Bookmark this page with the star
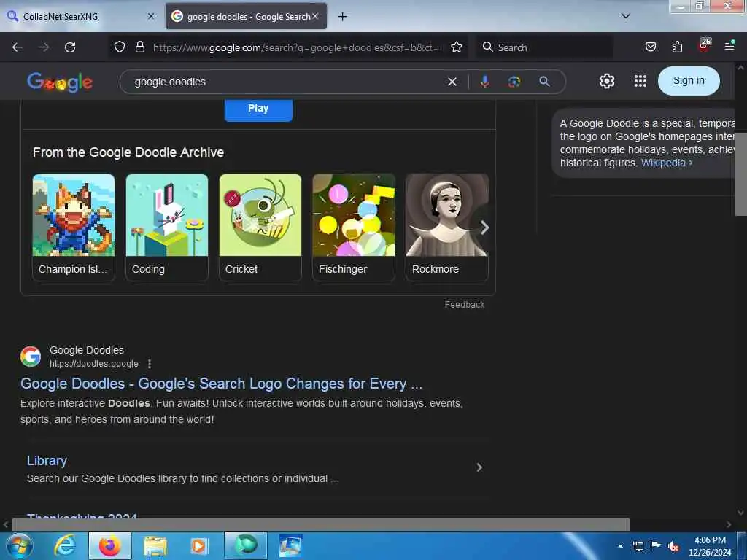The width and height of the screenshot is (747, 560). click(457, 47)
